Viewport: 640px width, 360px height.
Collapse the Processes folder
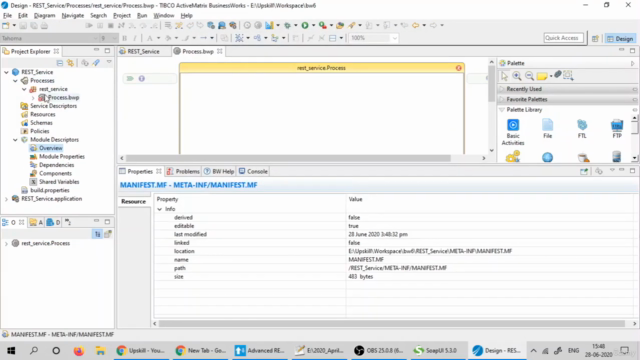[16, 81]
